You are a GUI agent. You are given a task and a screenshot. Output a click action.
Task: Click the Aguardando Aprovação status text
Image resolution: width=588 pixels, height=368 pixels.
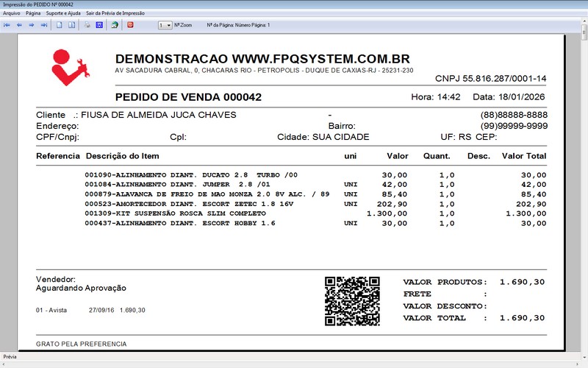click(81, 289)
